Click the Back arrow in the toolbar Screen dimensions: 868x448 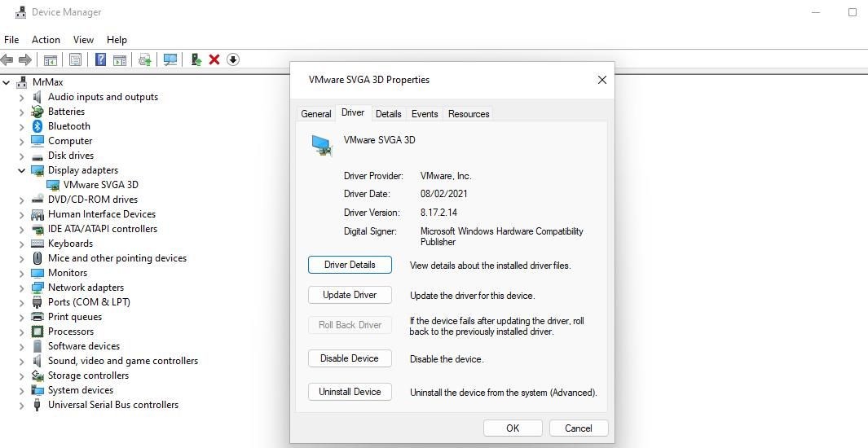pos(7,59)
